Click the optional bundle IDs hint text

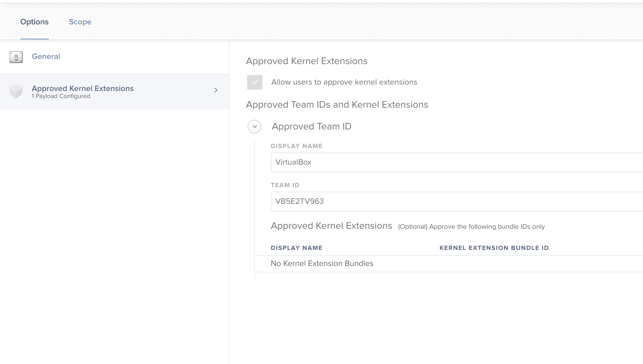tap(471, 227)
